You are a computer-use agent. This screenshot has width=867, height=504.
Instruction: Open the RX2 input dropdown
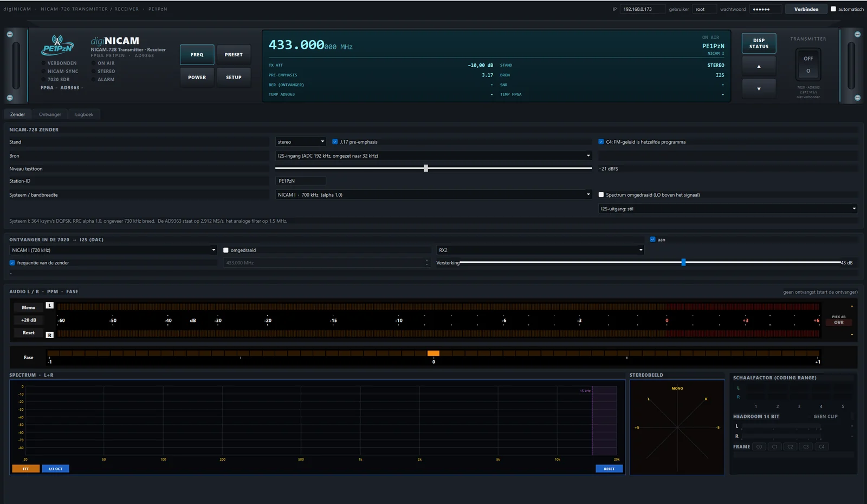point(540,250)
